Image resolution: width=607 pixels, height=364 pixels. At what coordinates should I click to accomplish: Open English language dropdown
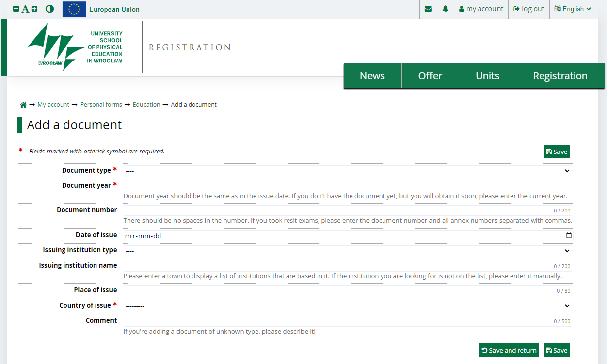(573, 9)
